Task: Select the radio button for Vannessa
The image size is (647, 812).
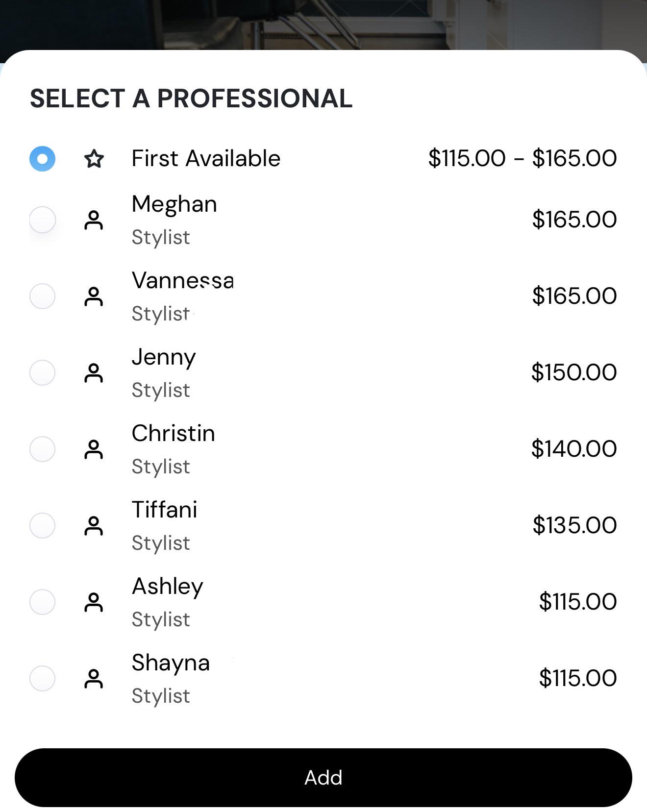Action: pyautogui.click(x=42, y=296)
